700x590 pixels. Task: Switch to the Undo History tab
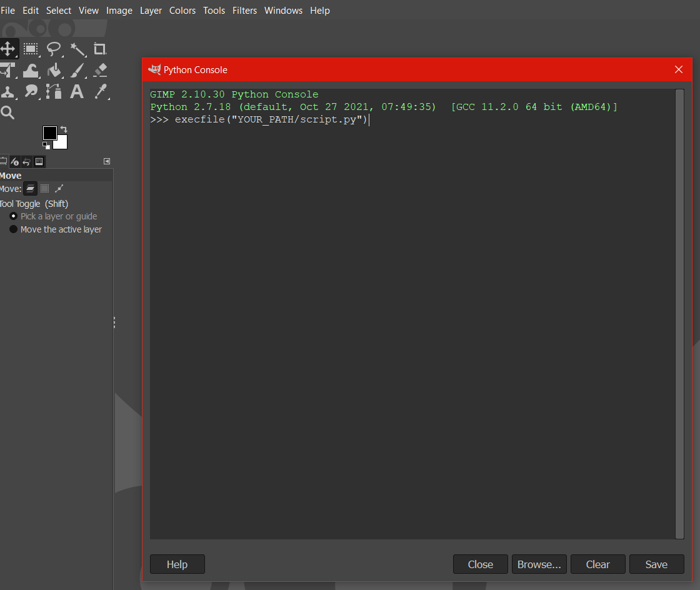[x=27, y=161]
